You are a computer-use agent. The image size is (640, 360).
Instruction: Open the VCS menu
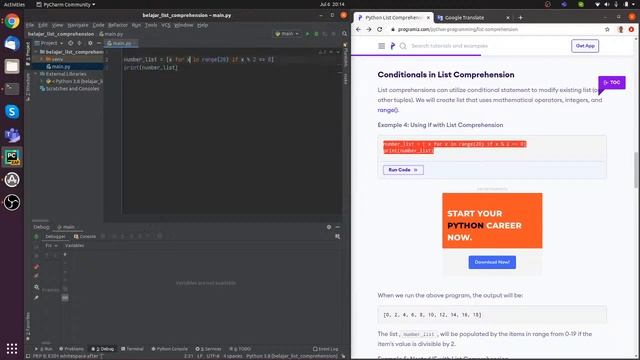pos(166,25)
